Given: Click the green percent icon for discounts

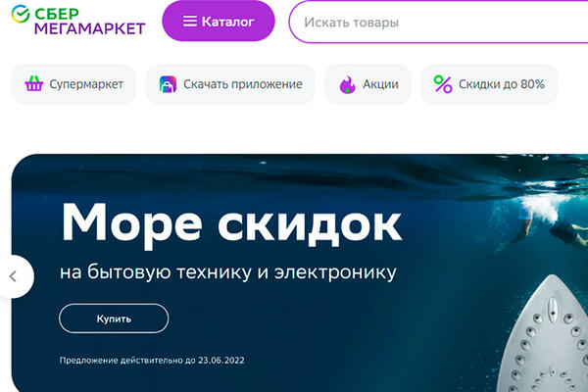Looking at the screenshot, I should point(443,84).
